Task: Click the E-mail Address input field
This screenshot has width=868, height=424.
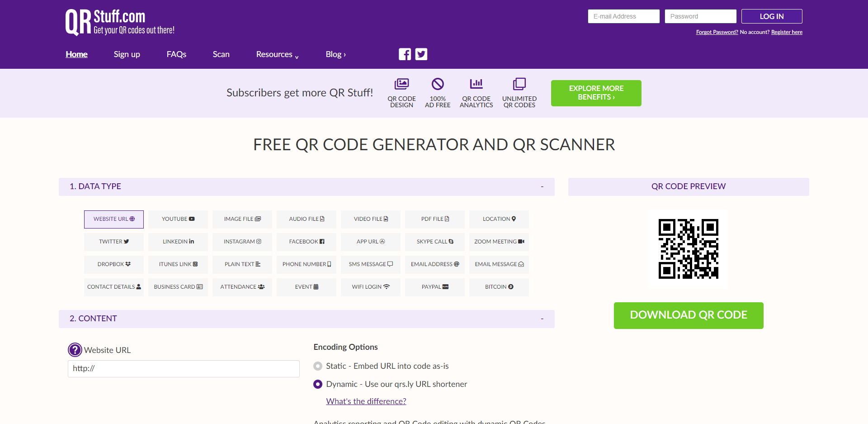Action: point(623,16)
